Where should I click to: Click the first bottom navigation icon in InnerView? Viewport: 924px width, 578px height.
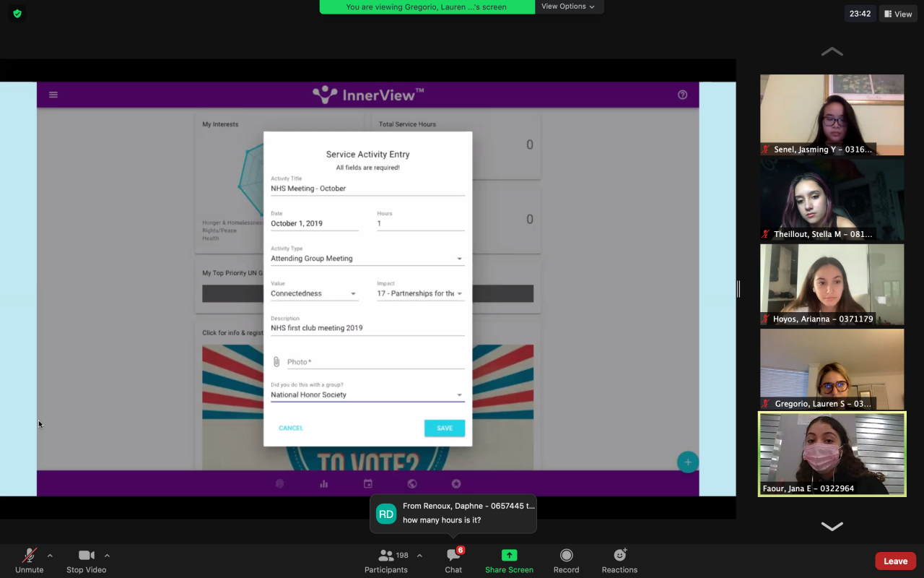[280, 484]
